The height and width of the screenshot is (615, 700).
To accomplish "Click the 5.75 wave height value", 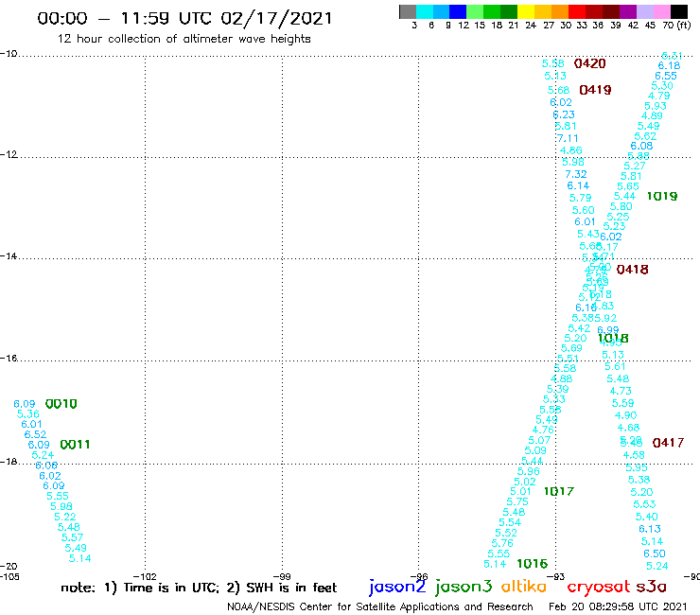I will click(517, 502).
